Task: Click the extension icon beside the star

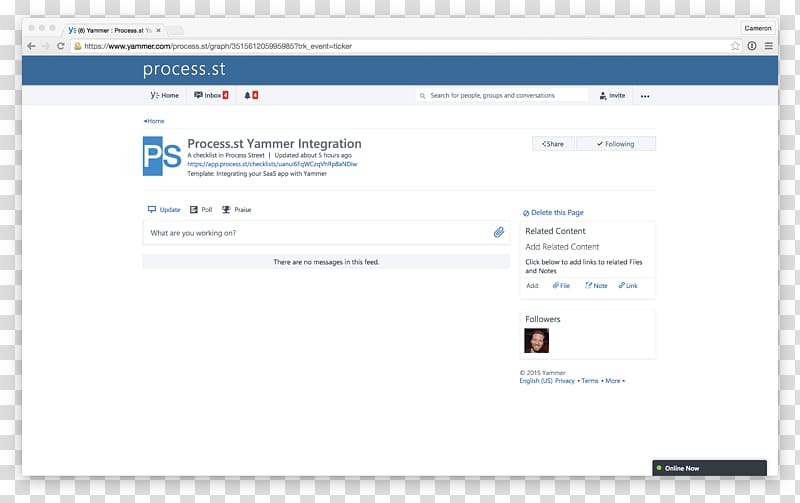Action: 752,46
